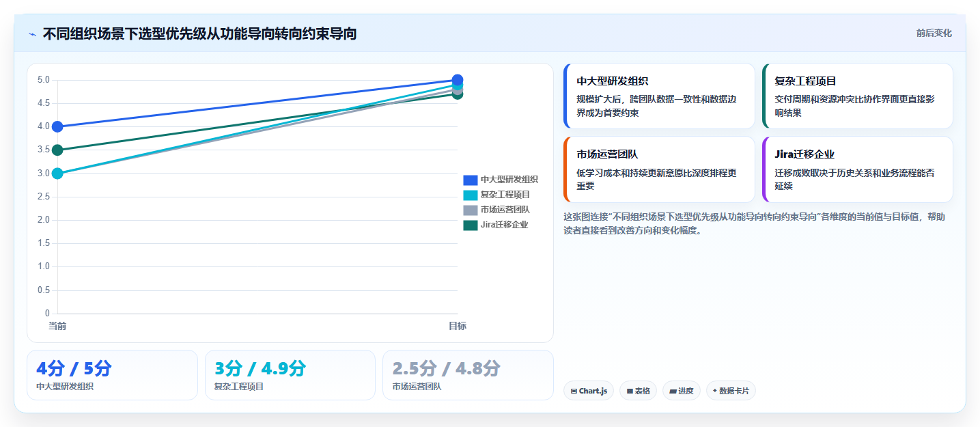
Task: Click legend text Jira迁移企业
Action: pyautogui.click(x=505, y=225)
